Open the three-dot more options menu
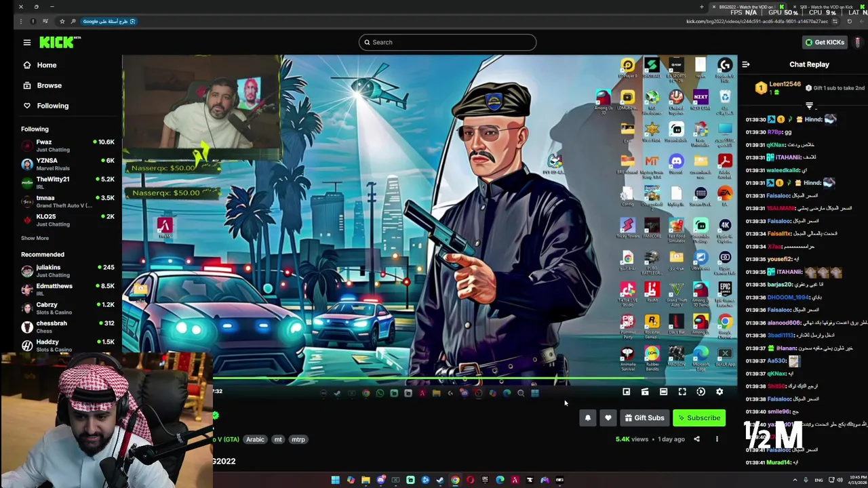868x488 pixels. point(717,439)
